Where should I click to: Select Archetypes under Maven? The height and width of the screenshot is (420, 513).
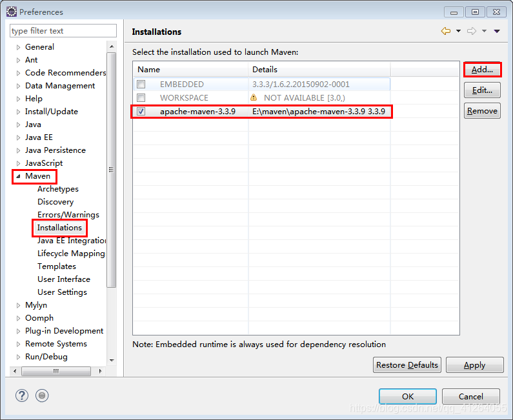58,189
